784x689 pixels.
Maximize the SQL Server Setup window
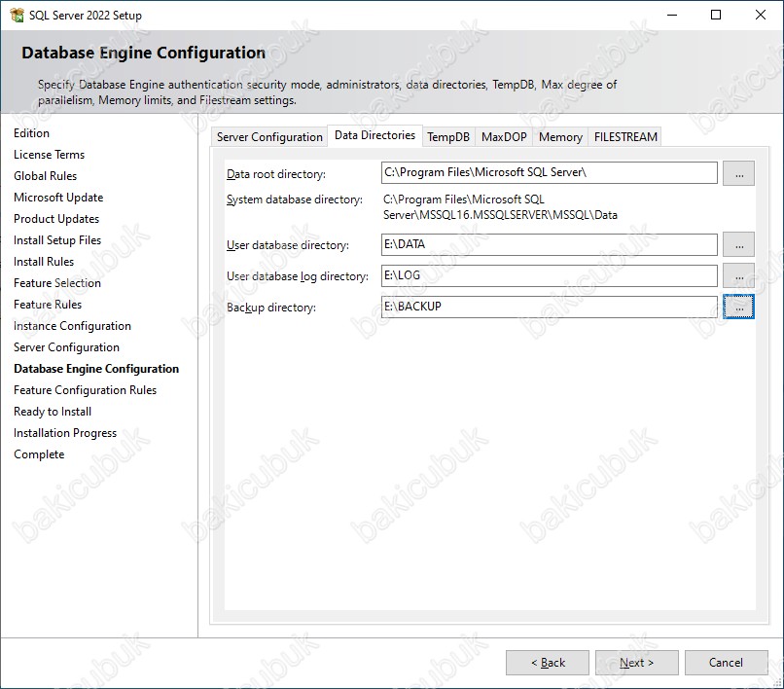[716, 15]
